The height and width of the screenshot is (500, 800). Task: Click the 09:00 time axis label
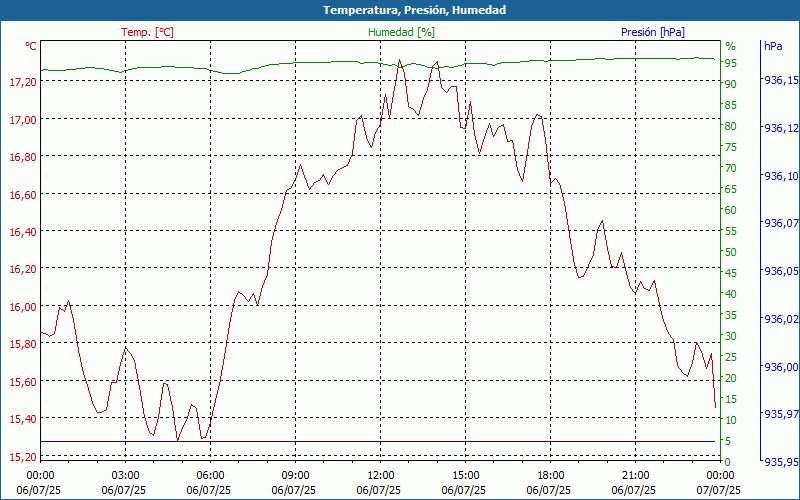click(295, 475)
